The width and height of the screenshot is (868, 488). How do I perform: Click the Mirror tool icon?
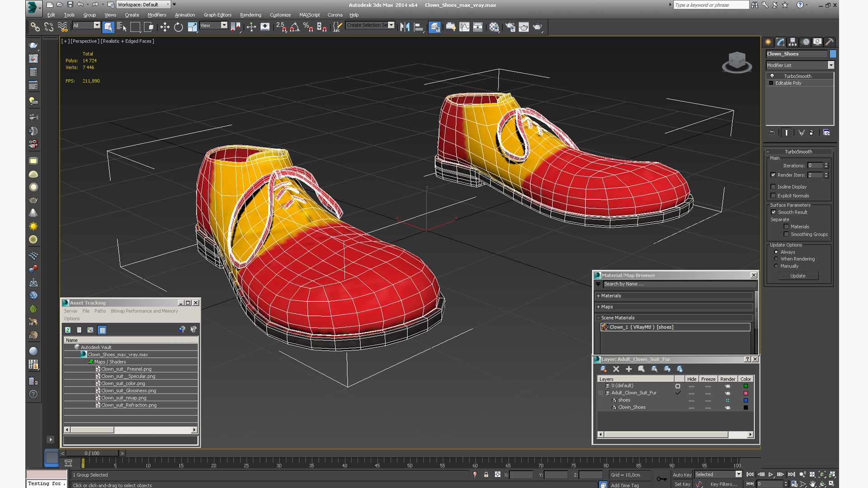[405, 27]
